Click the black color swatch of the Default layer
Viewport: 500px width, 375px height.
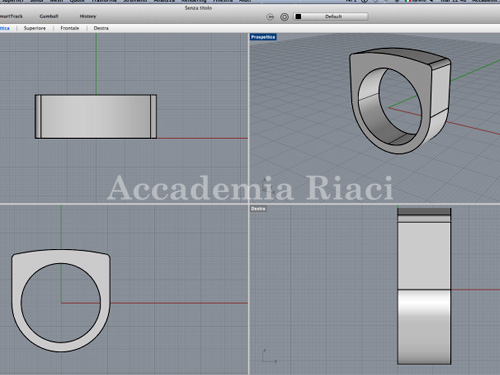tap(298, 16)
